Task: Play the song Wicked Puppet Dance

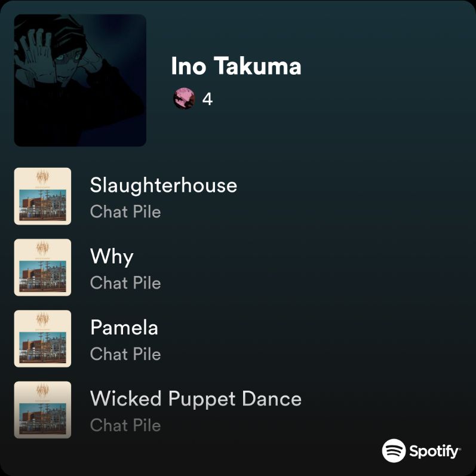Action: [196, 398]
